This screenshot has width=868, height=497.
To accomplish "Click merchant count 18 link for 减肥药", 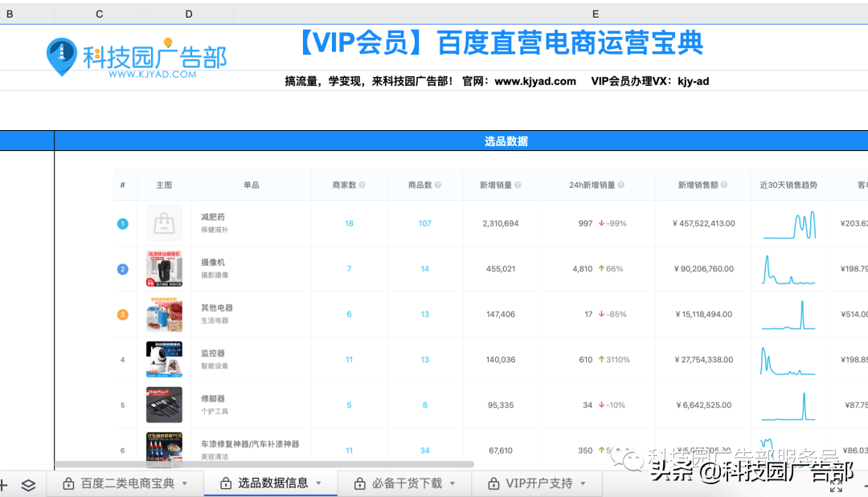I will tap(349, 223).
